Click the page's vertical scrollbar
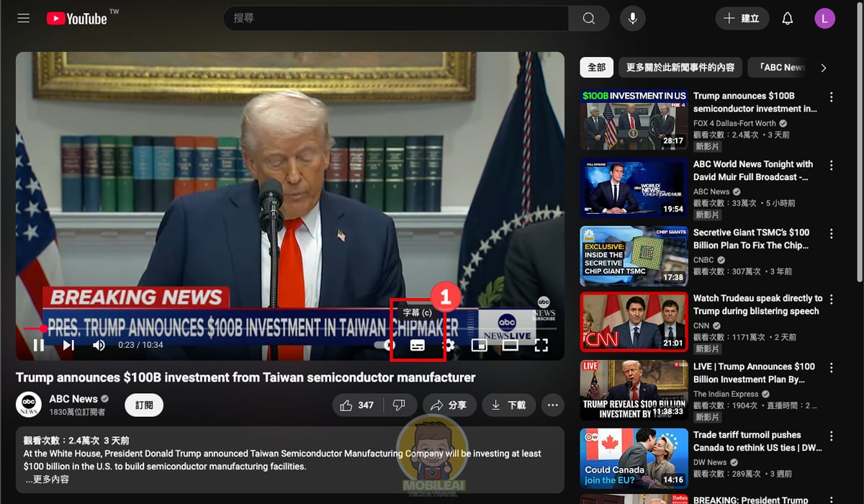 tap(859, 144)
